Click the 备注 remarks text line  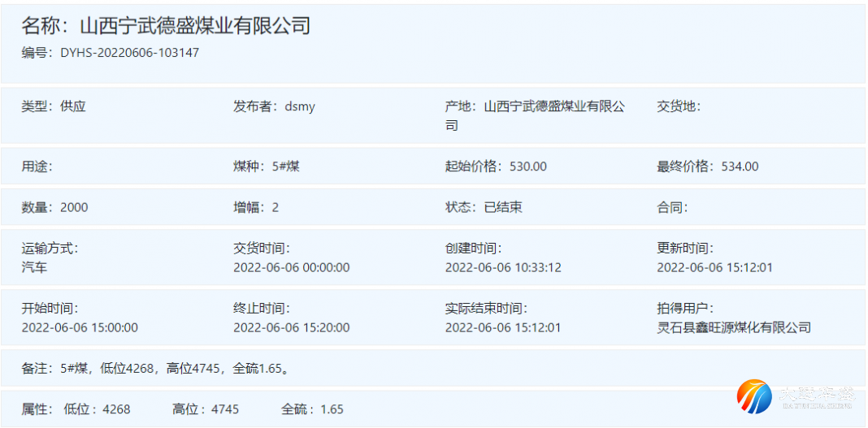[x=155, y=369]
